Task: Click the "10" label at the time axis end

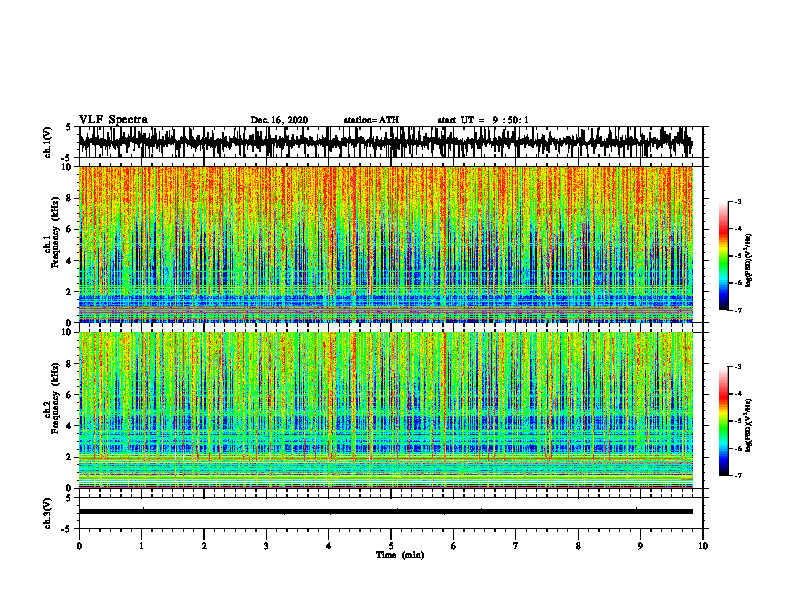Action: (x=703, y=546)
